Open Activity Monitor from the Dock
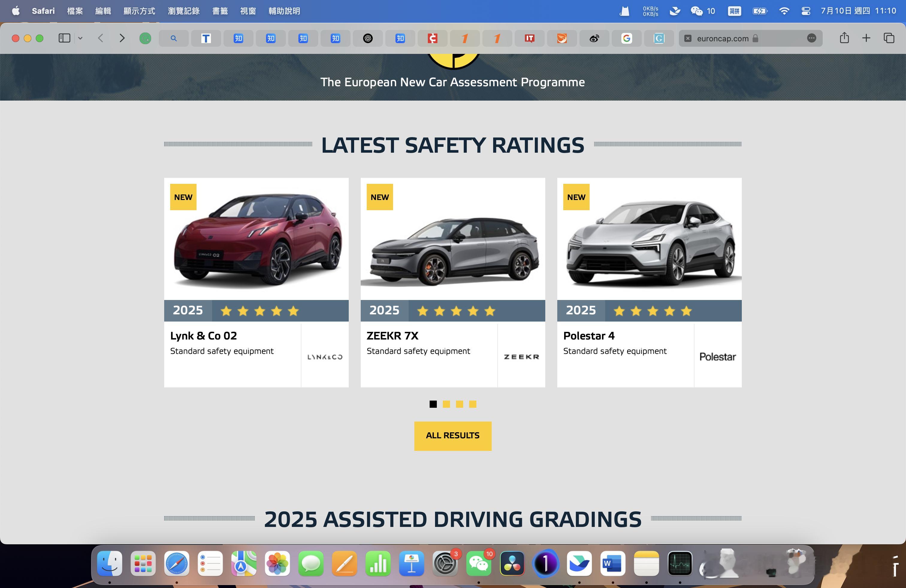Viewport: 906px width, 588px height. [x=680, y=563]
